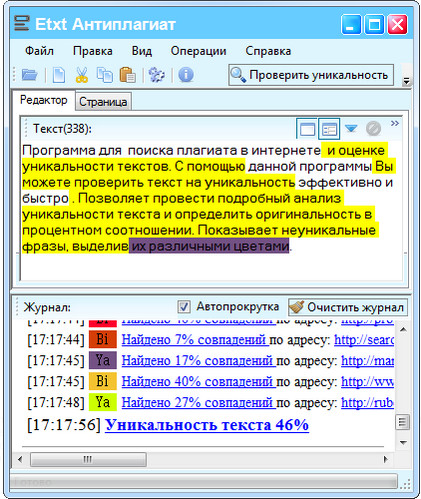Open Найдено 7% совпадений link
421x499 pixels.
coord(195,339)
